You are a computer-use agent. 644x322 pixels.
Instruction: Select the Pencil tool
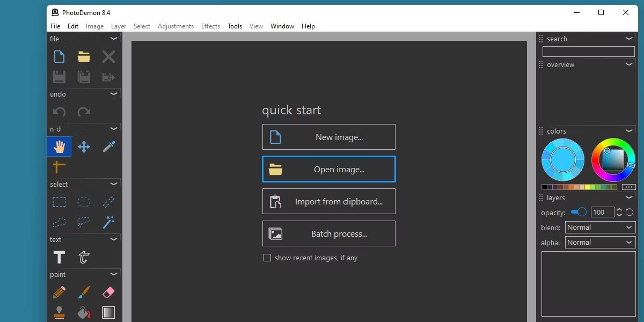coord(59,292)
